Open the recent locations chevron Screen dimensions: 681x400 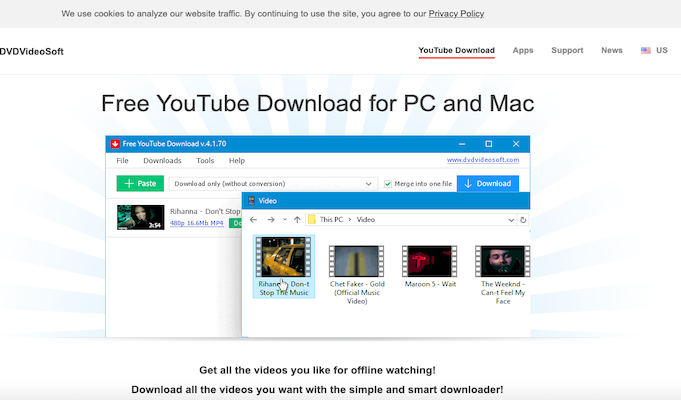pos(285,219)
